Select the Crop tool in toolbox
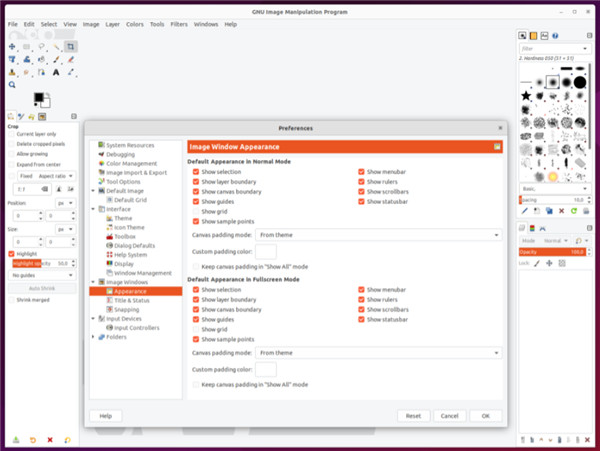 pyautogui.click(x=71, y=46)
